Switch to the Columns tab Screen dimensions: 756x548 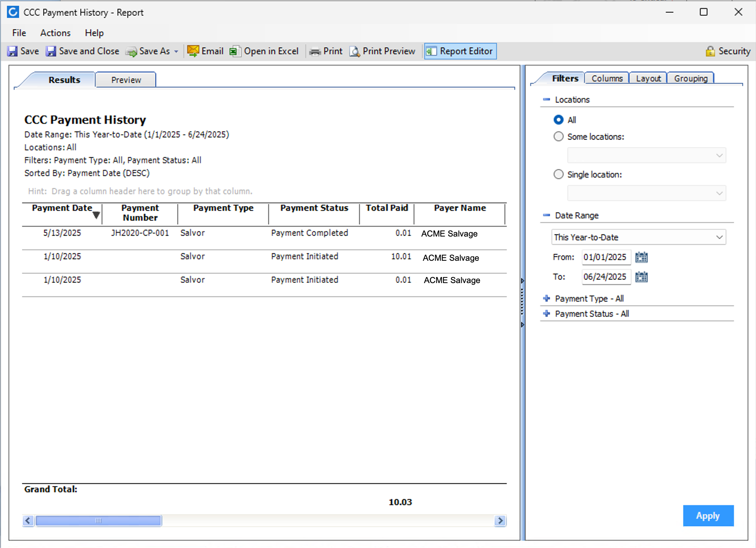point(607,78)
